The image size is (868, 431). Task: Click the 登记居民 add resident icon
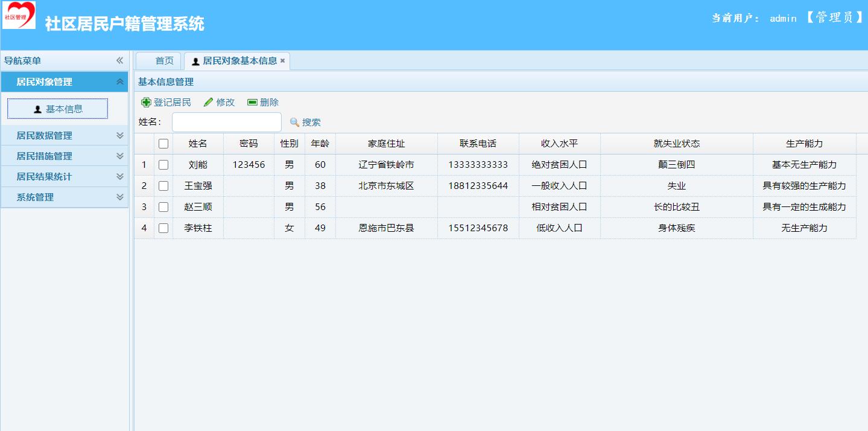point(145,102)
